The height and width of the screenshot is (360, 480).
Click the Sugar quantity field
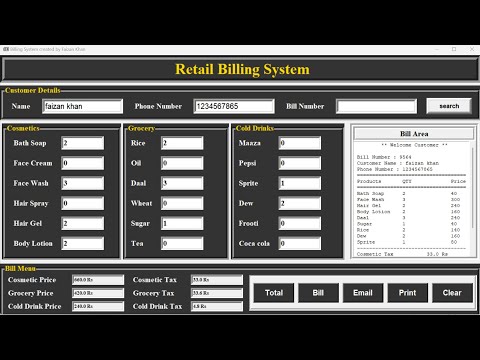coord(182,223)
